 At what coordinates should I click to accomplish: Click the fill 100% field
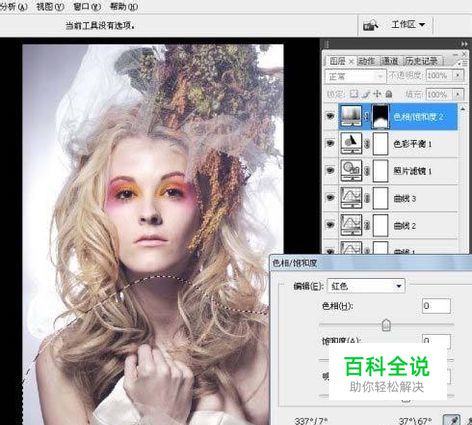point(439,95)
